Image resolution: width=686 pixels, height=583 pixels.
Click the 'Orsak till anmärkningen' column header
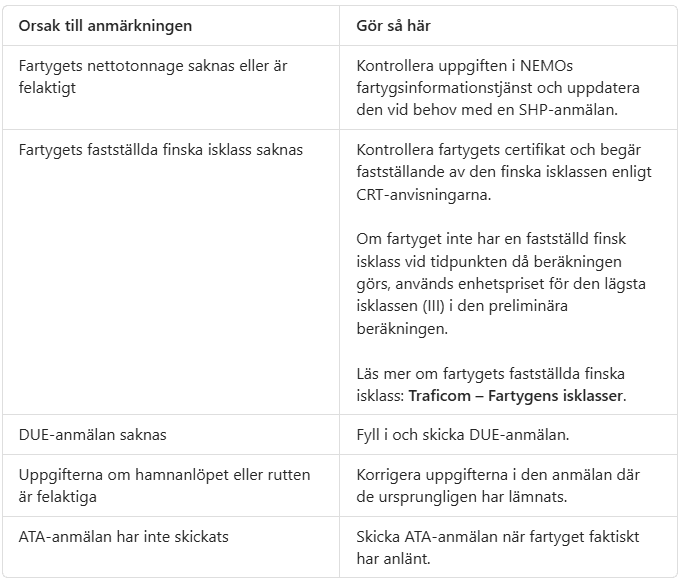(105, 26)
